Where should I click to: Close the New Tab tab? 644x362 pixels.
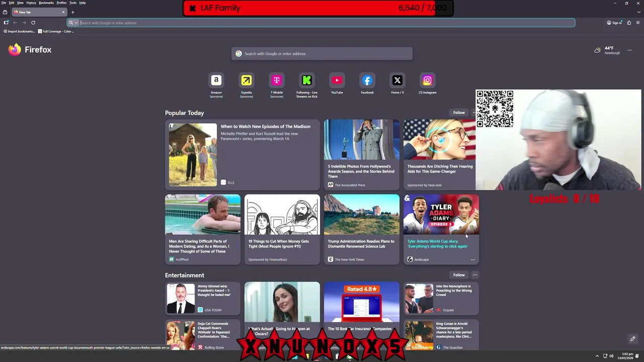(63, 12)
